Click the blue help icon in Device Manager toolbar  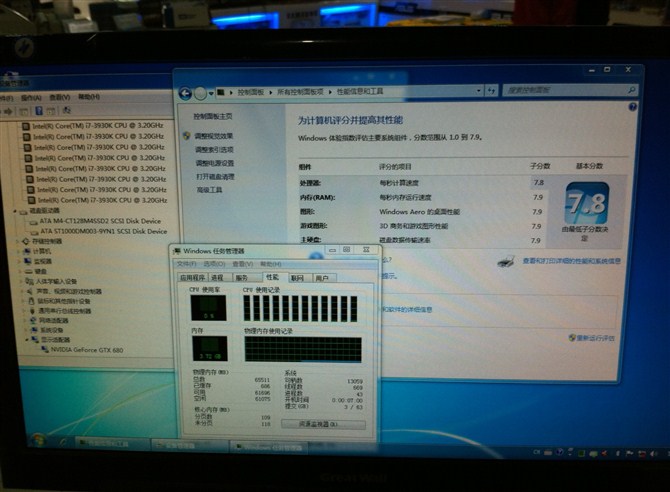39,111
